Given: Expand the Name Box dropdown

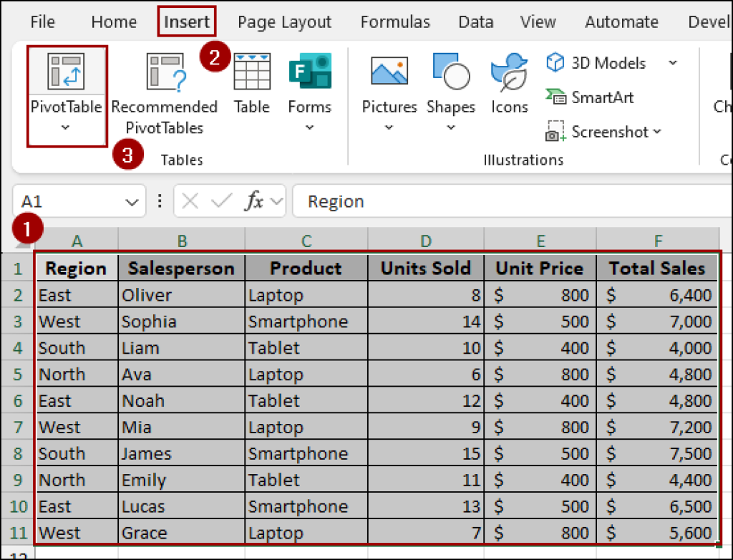Looking at the screenshot, I should [132, 202].
